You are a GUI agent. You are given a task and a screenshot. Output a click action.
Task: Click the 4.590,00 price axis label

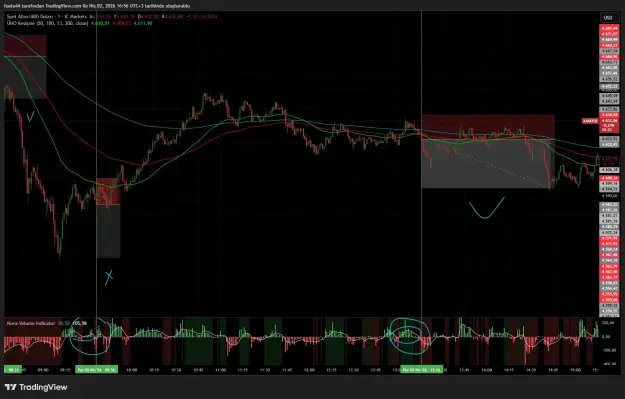(609, 196)
